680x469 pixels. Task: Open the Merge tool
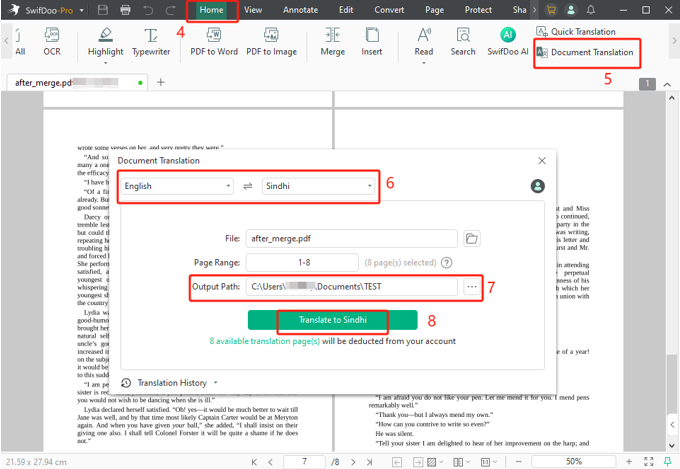tap(332, 40)
